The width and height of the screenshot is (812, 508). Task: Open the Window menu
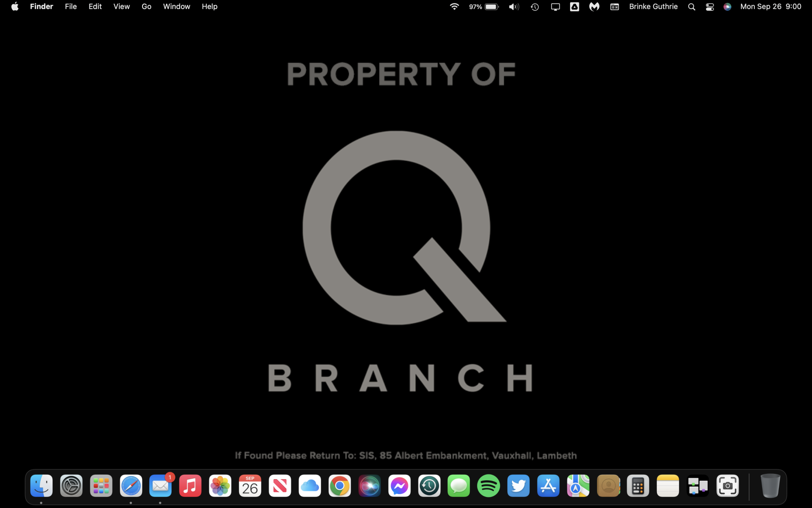177,7
